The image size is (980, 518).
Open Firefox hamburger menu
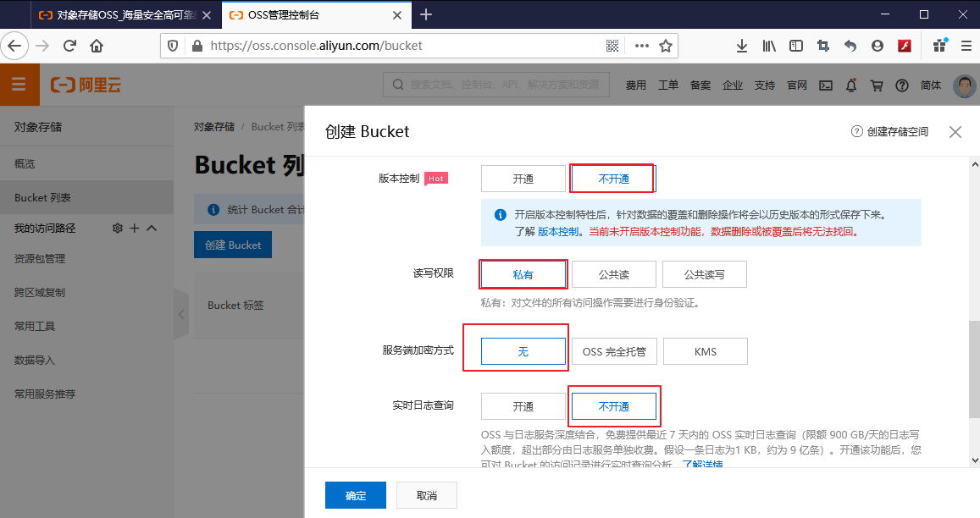tap(966, 46)
